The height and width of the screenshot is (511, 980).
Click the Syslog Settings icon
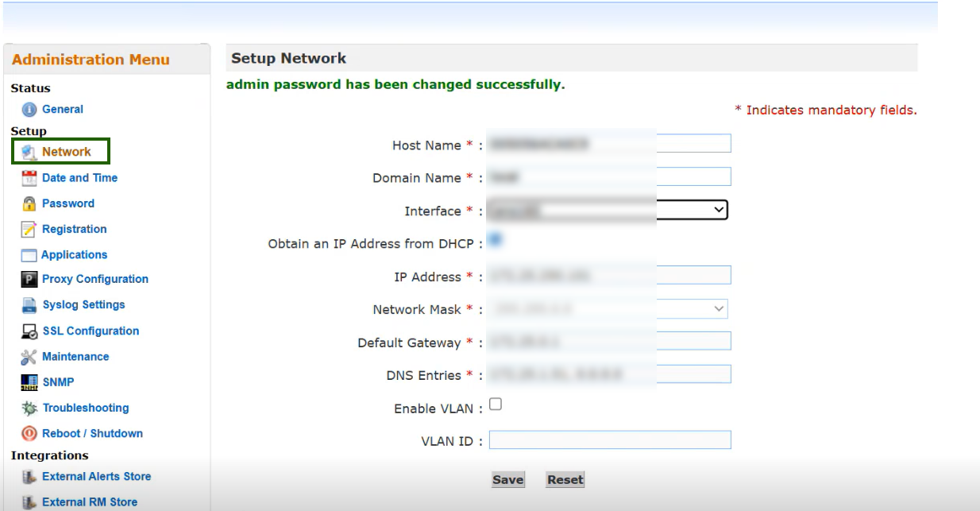pyautogui.click(x=29, y=305)
